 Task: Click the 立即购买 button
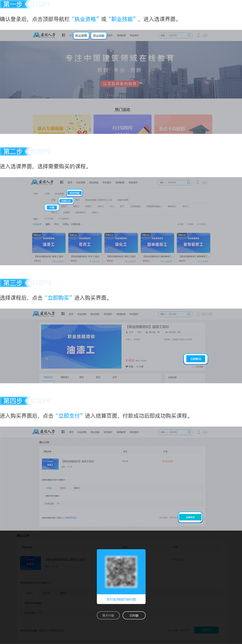coord(195,359)
